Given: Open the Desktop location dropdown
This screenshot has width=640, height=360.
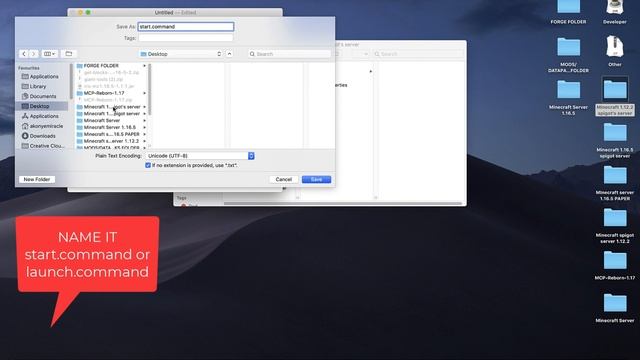Looking at the screenshot, I should coord(180,54).
